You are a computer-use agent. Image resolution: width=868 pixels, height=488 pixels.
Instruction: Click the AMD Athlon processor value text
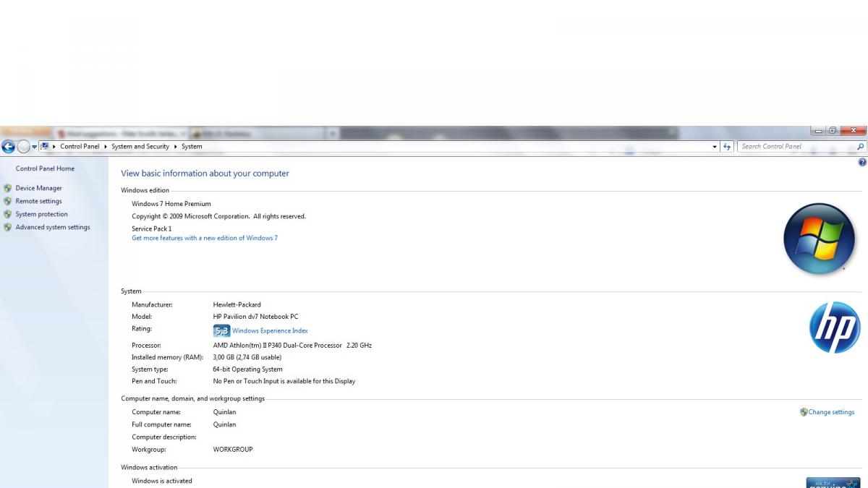click(292, 346)
